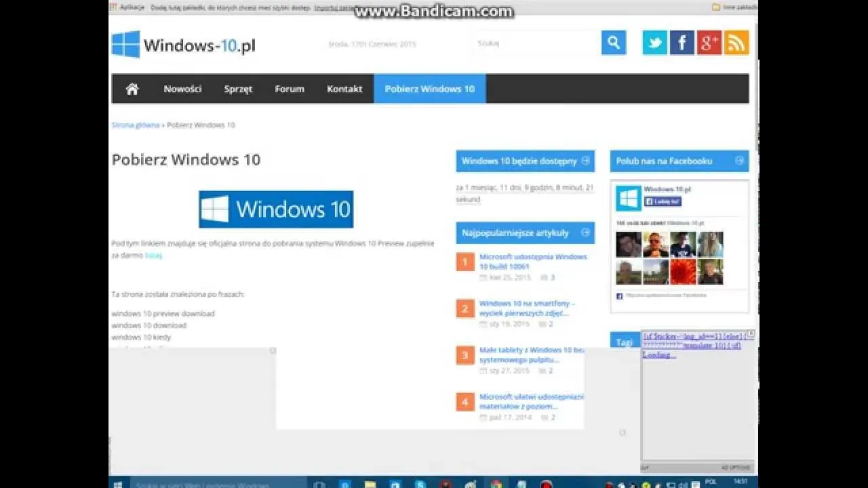868x488 pixels.
Task: Open article 'Microsoft ułatwi udostępnianie materiałów'
Action: tap(532, 401)
